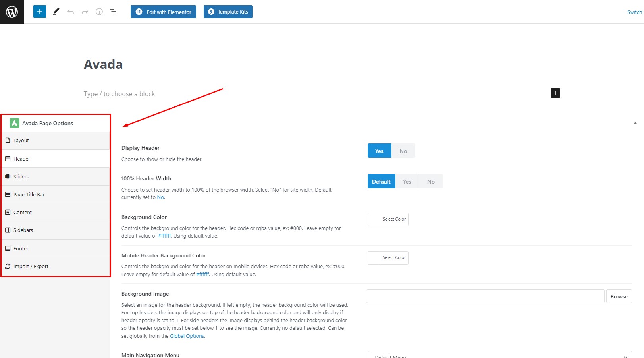Click the Browse button
644x358 pixels.
click(619, 296)
